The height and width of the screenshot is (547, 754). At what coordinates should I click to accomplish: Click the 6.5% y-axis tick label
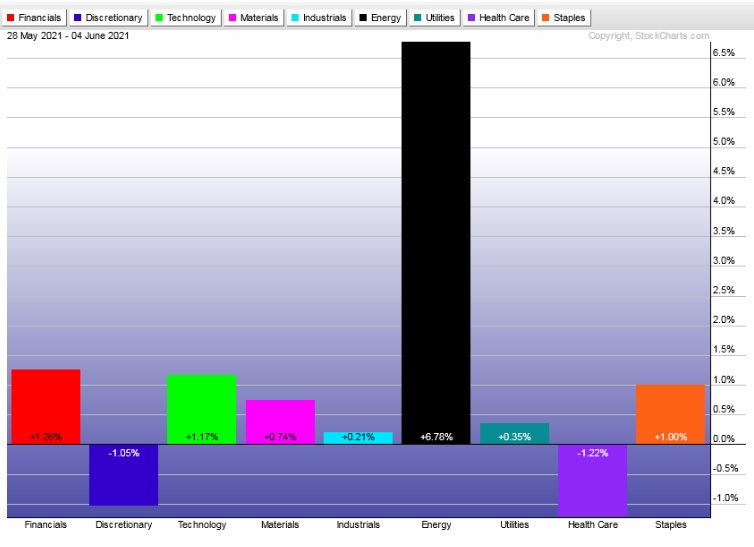[x=724, y=52]
